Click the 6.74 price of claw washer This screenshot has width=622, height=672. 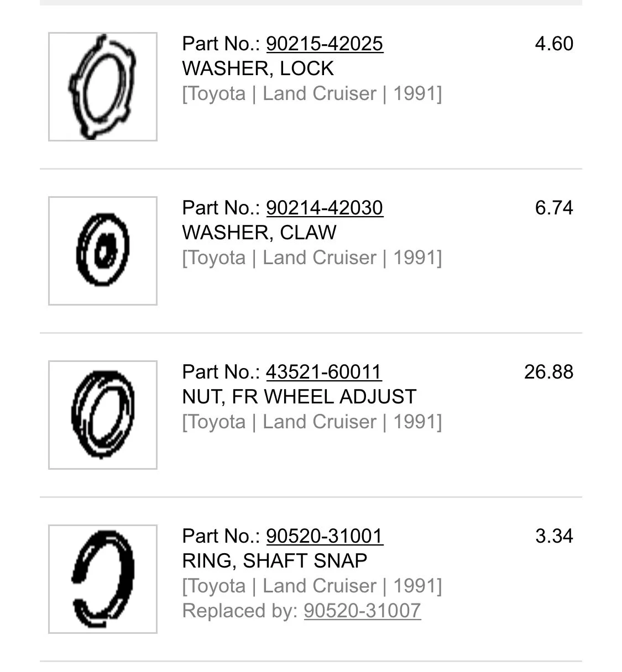pyautogui.click(x=554, y=208)
